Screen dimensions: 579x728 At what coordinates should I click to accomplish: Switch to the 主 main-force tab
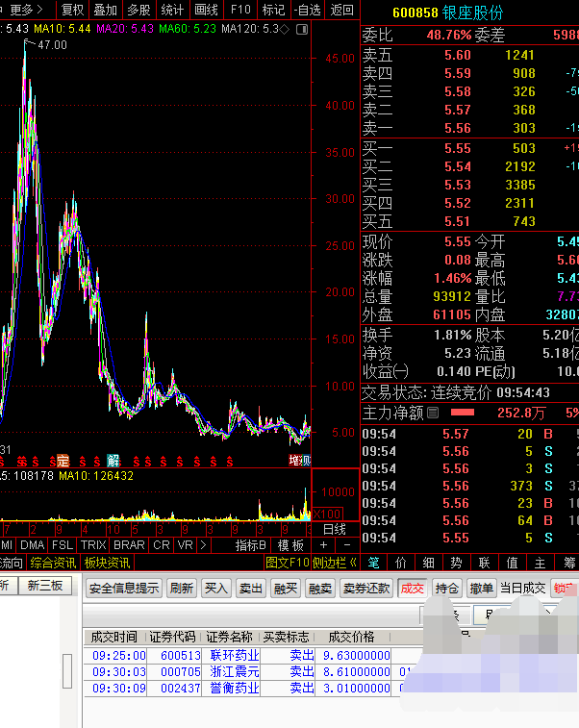click(540, 564)
